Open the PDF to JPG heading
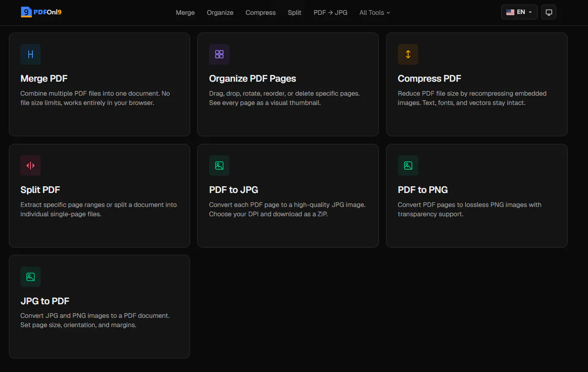 click(x=234, y=190)
